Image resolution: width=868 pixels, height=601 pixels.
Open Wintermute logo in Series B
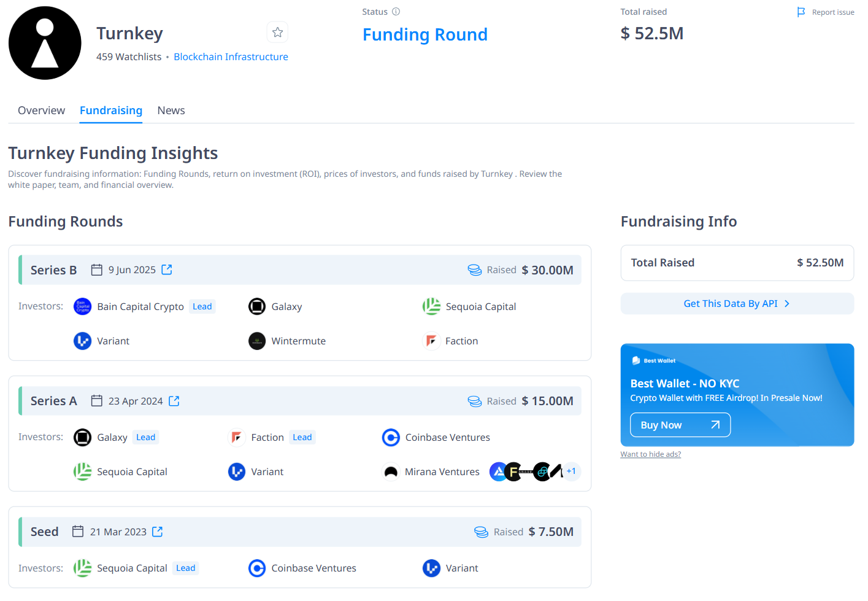(257, 341)
